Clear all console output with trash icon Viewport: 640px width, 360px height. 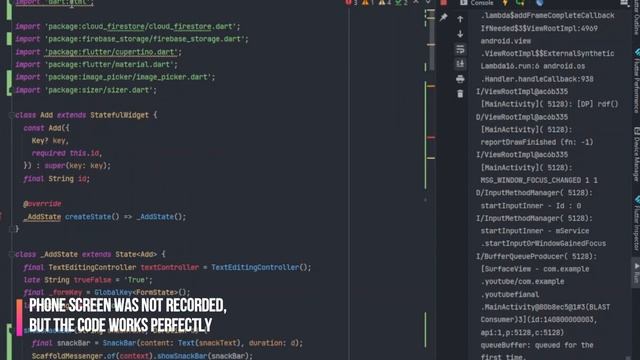click(460, 94)
